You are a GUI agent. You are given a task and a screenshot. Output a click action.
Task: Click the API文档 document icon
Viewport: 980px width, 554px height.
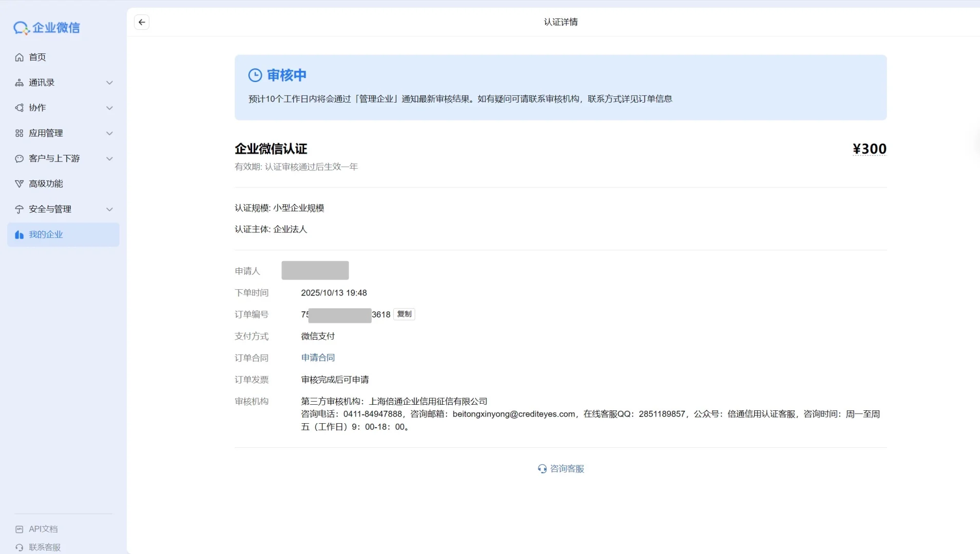pos(20,529)
